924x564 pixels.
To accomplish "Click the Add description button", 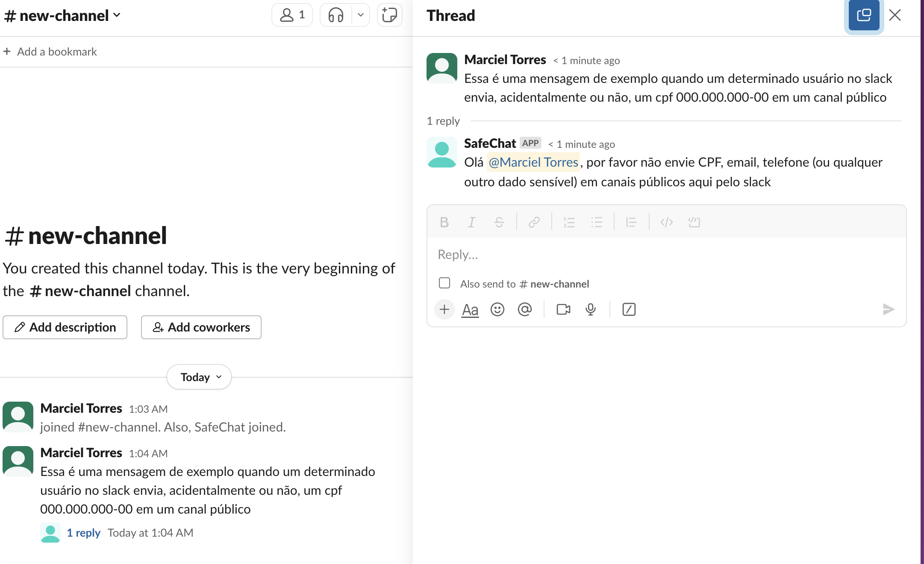I will click(64, 326).
